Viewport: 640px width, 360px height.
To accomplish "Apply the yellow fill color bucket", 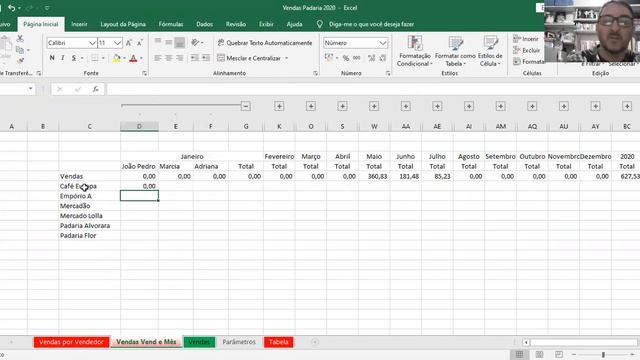I will [x=116, y=58].
